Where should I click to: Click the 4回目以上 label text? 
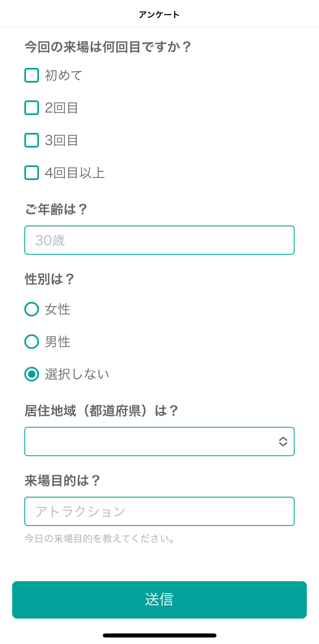pos(75,173)
